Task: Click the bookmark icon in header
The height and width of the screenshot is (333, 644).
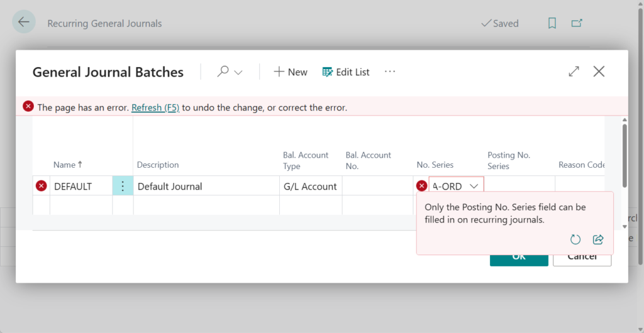Action: pos(552,23)
